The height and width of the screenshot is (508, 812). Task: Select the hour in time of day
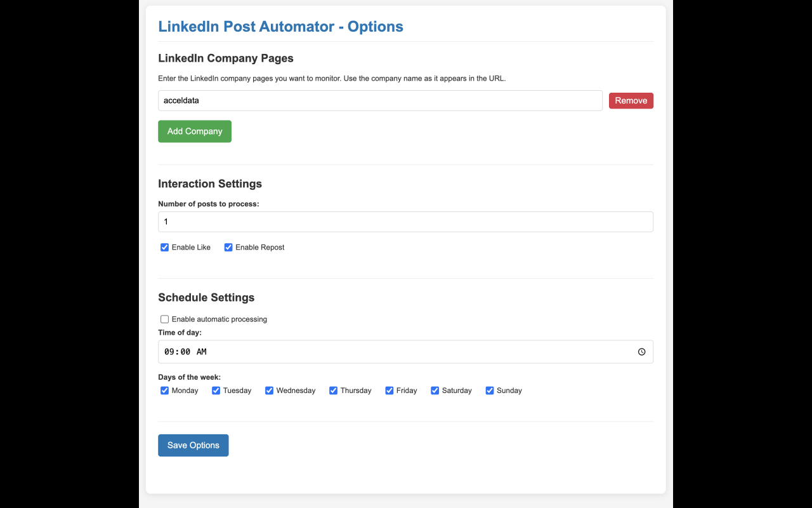click(169, 352)
